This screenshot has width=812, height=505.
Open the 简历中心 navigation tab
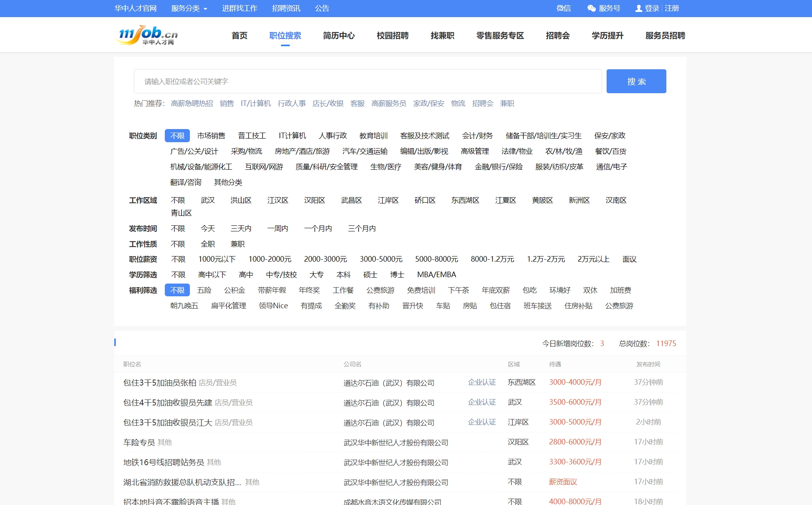(339, 36)
